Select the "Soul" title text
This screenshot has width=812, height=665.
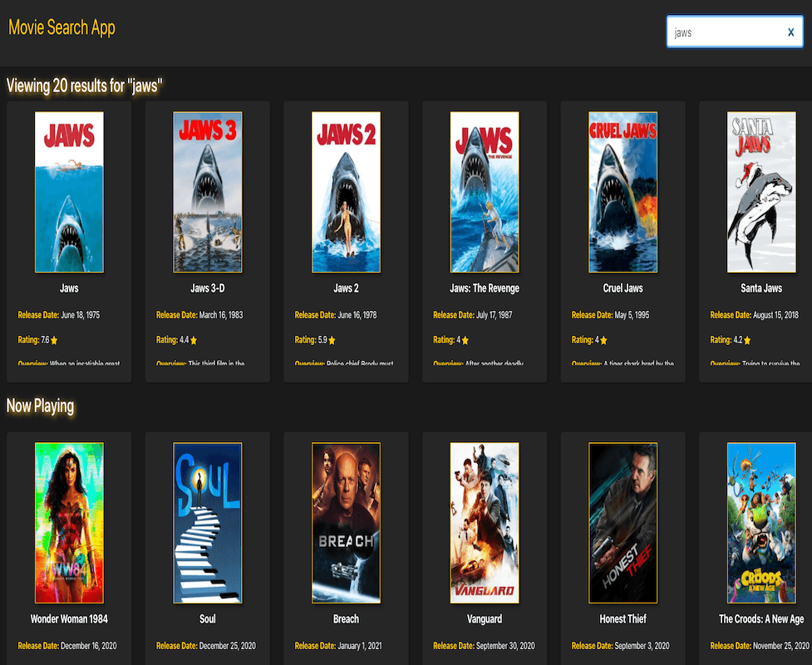[208, 619]
